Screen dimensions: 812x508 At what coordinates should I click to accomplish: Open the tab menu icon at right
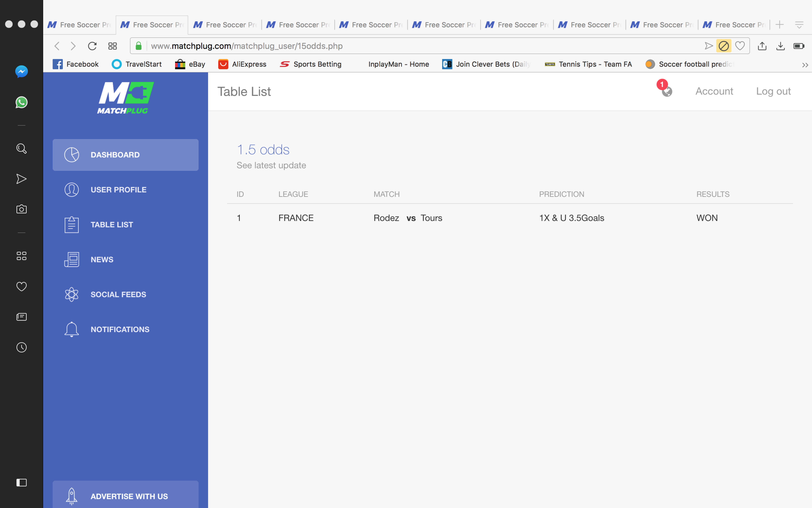pos(799,25)
